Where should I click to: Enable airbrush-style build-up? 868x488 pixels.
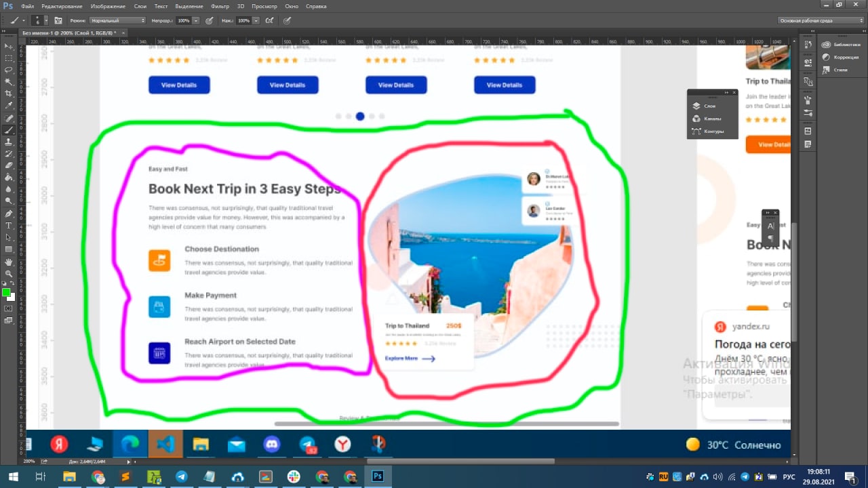270,20
